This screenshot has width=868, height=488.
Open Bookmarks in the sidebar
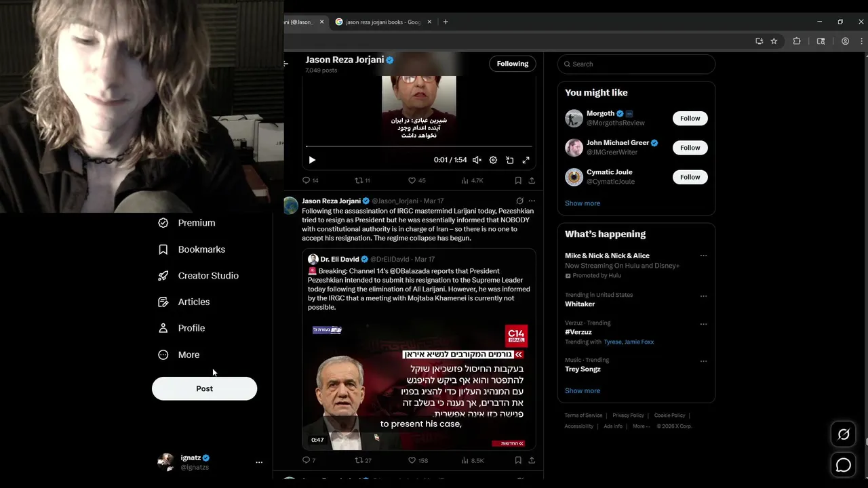coord(192,249)
